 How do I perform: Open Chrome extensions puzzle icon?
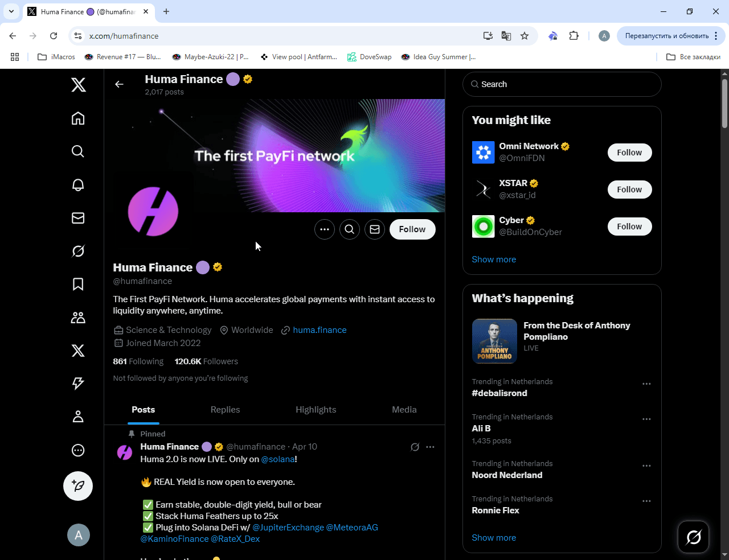574,36
